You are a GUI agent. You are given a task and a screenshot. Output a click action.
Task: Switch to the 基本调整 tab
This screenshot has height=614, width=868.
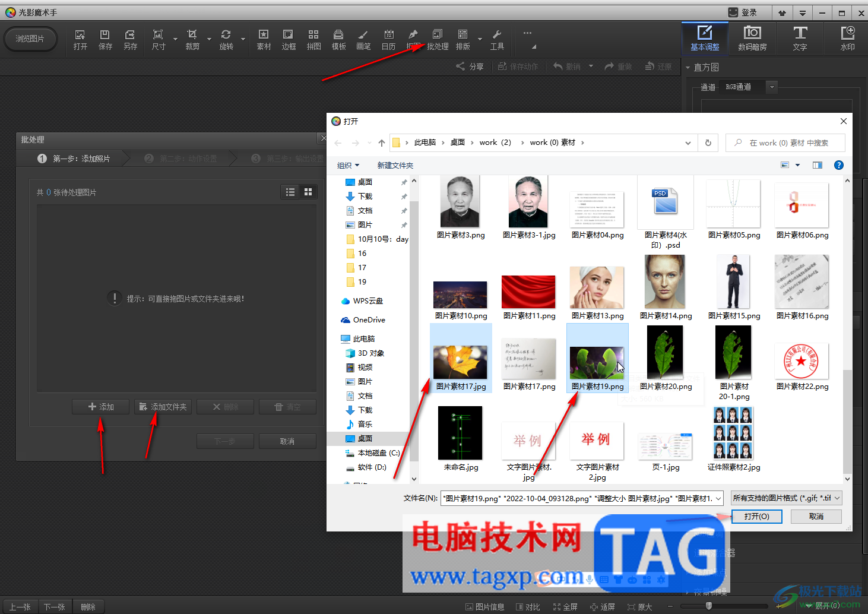pyautogui.click(x=705, y=38)
